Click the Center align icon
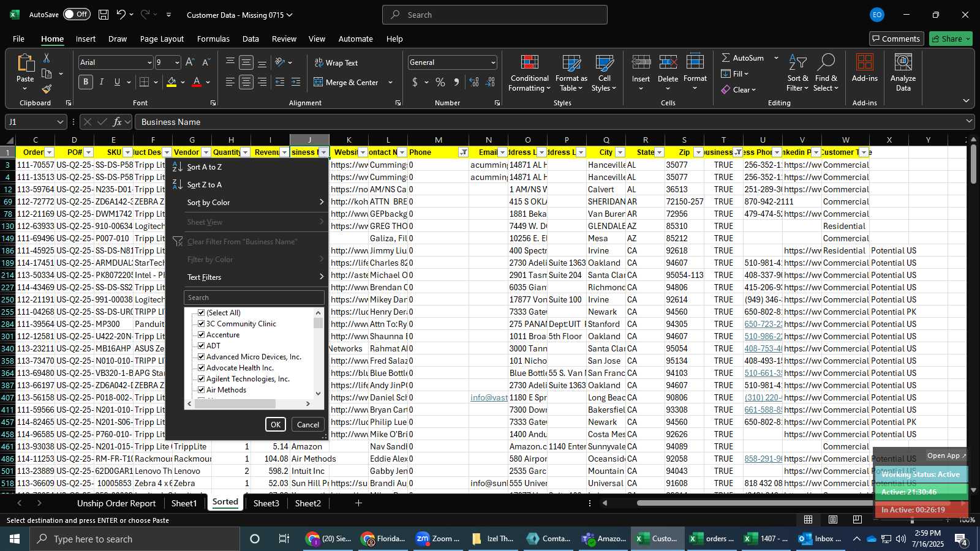 click(246, 82)
